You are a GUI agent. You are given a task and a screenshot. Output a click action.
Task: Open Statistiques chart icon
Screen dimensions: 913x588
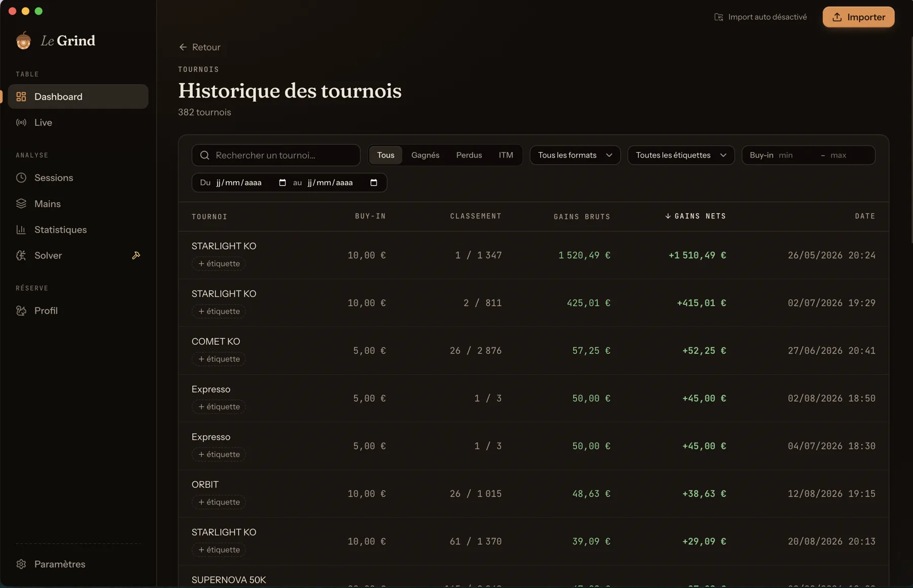click(21, 230)
